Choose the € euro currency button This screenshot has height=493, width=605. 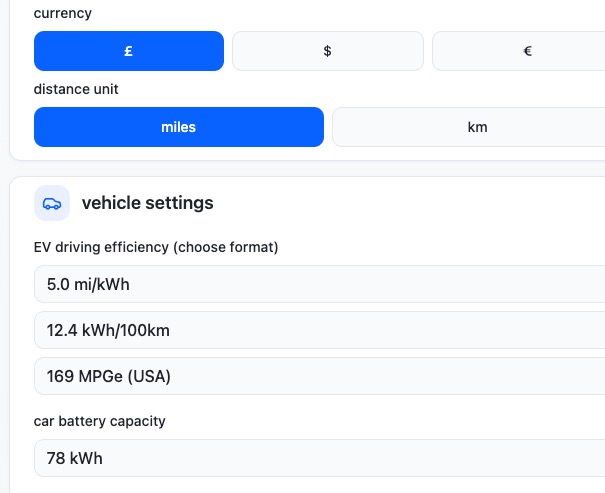(x=520, y=51)
